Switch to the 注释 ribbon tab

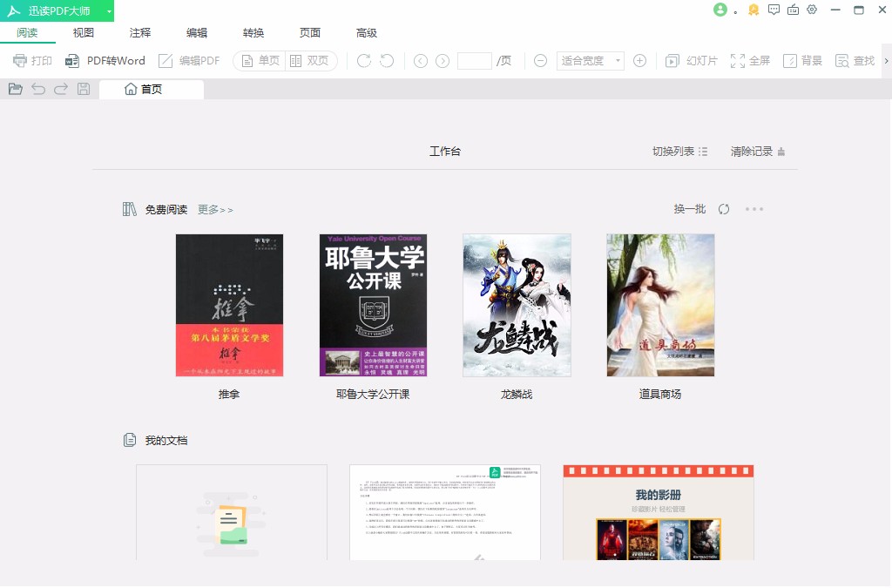(139, 32)
